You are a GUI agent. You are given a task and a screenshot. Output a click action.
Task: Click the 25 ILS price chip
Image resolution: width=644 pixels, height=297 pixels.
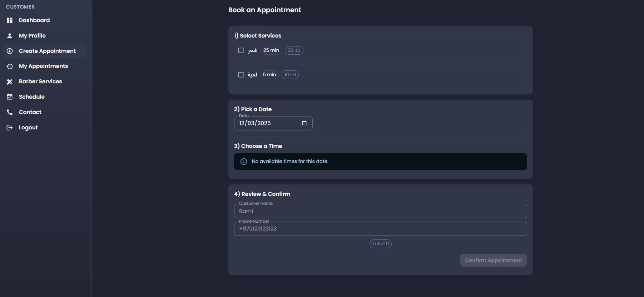point(294,50)
